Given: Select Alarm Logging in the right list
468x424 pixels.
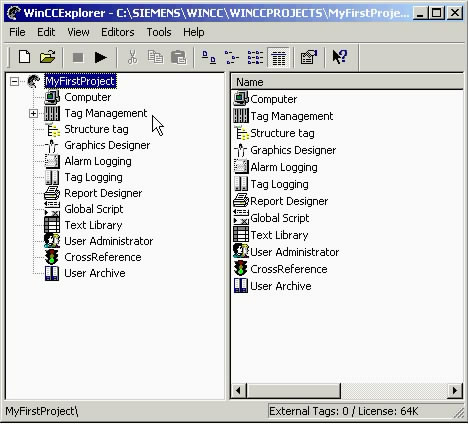Looking at the screenshot, I should pyautogui.click(x=284, y=167).
